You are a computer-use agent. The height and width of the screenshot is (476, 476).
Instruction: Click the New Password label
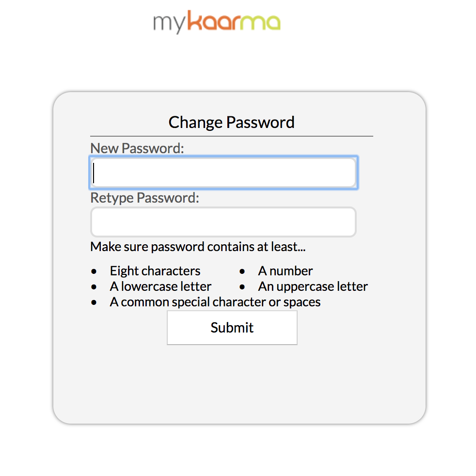[137, 148]
